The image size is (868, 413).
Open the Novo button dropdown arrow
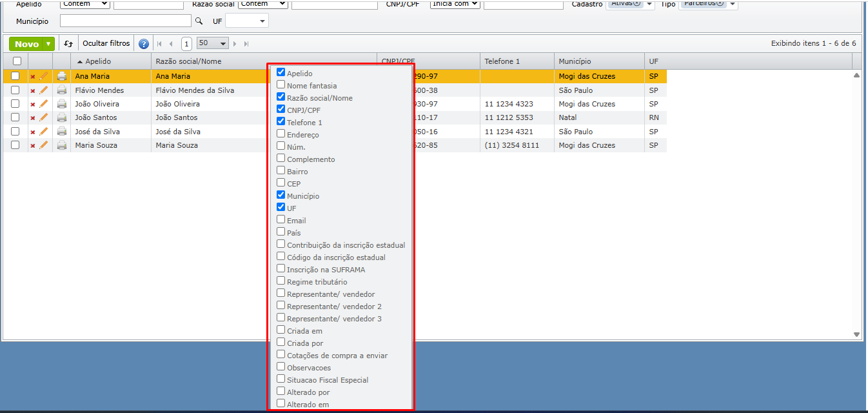pyautogui.click(x=48, y=44)
